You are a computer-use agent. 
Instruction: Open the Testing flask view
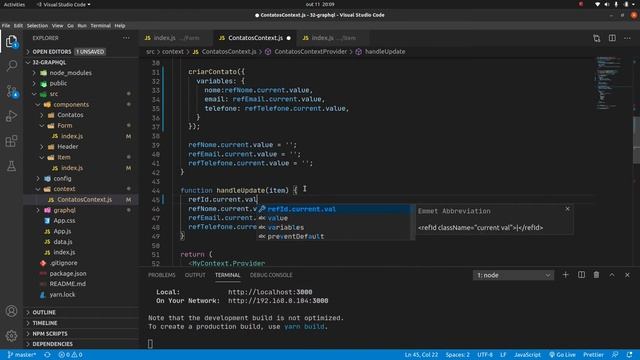[x=11, y=166]
